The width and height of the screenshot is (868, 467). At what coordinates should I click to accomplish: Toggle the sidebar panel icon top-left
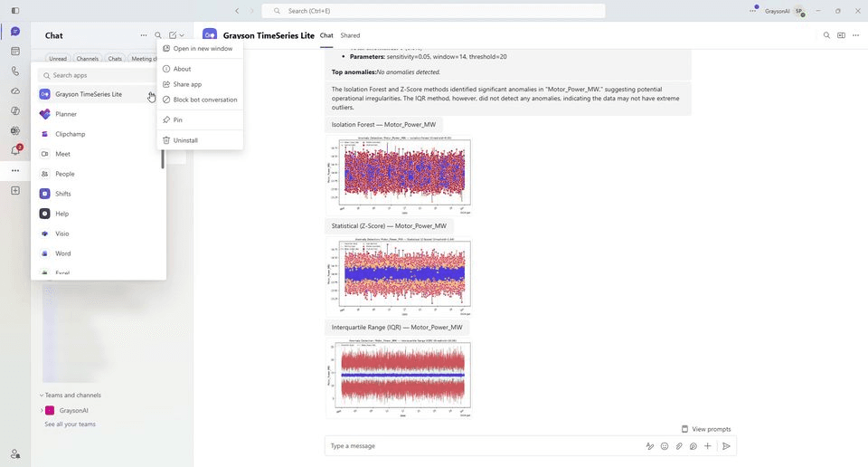15,11
